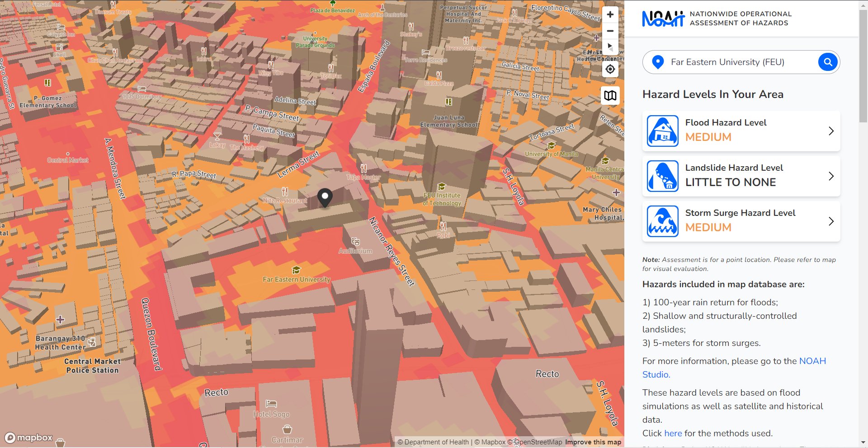
Task: Expand the Flood Hazard Level details chevron
Action: [831, 131]
